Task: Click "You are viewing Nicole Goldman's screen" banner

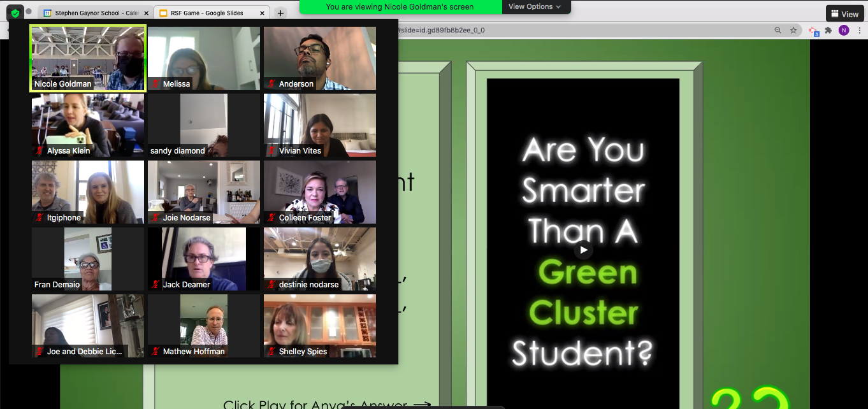Action: click(x=400, y=6)
